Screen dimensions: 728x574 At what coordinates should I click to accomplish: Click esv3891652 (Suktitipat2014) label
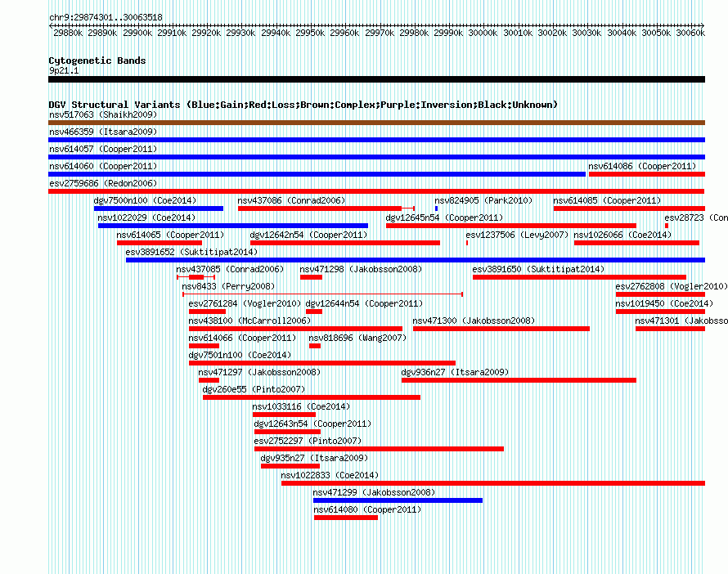point(191,252)
